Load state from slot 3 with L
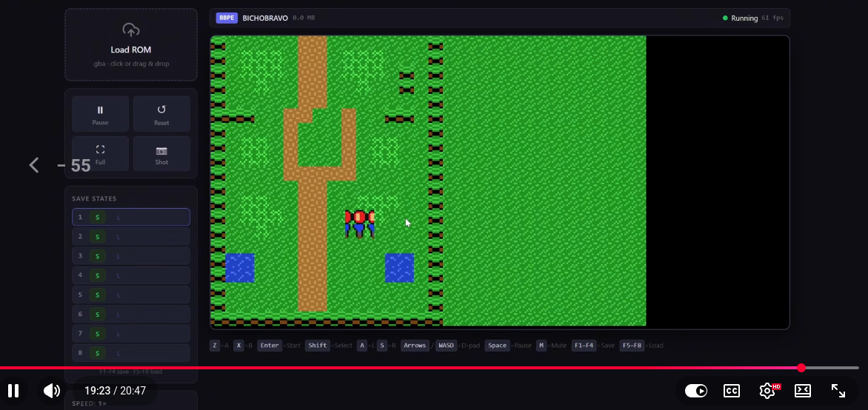Image resolution: width=868 pixels, height=410 pixels. tap(118, 256)
